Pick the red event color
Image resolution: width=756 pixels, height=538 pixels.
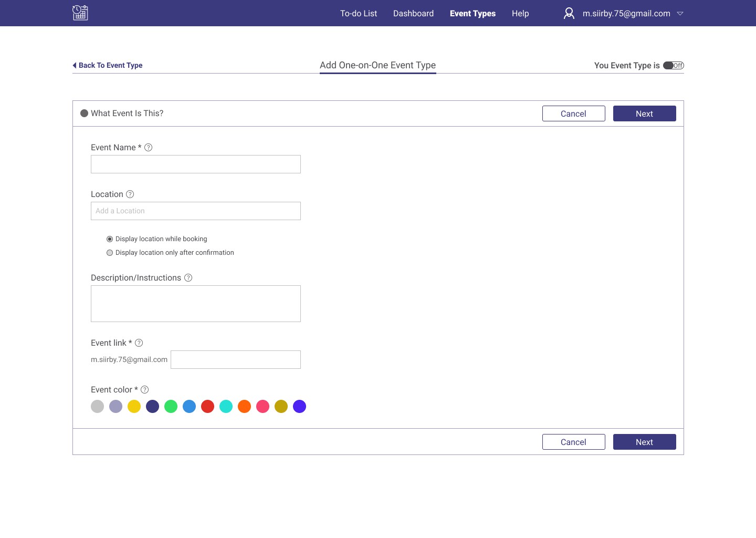click(x=208, y=406)
